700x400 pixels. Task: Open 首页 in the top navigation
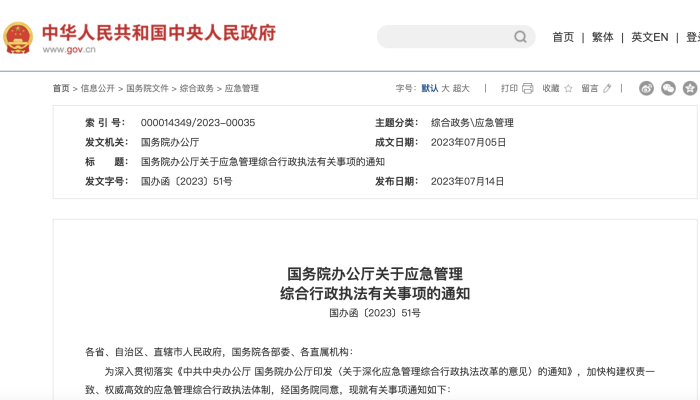563,37
